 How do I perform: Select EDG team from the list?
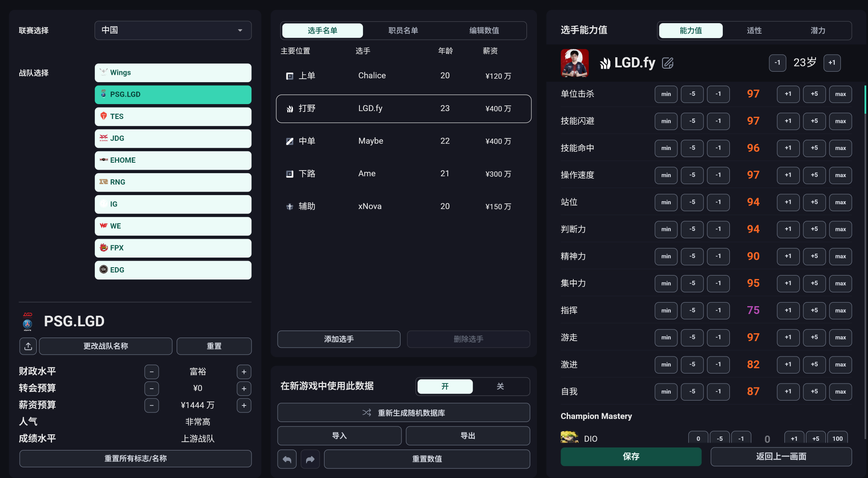[173, 270]
